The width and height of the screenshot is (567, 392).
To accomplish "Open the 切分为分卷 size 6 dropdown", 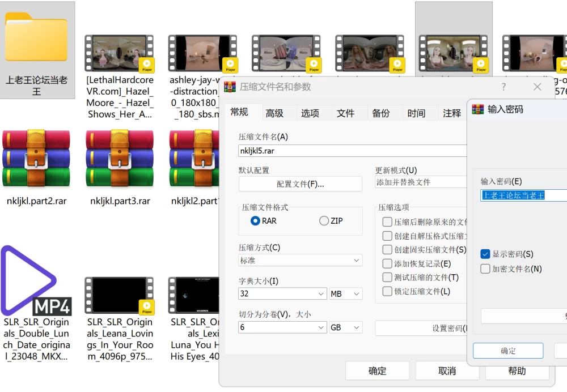I will 282,327.
